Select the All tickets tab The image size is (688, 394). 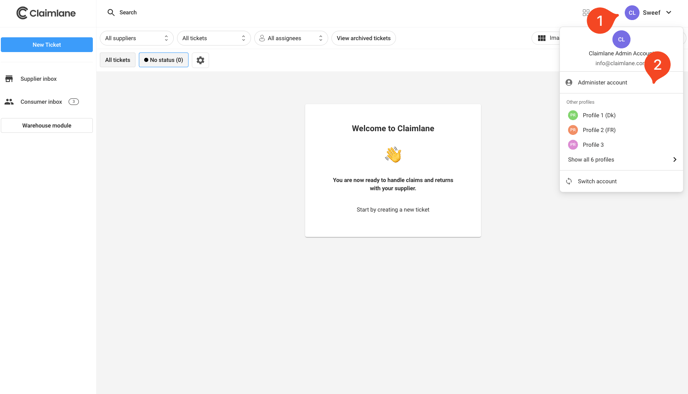coord(118,60)
